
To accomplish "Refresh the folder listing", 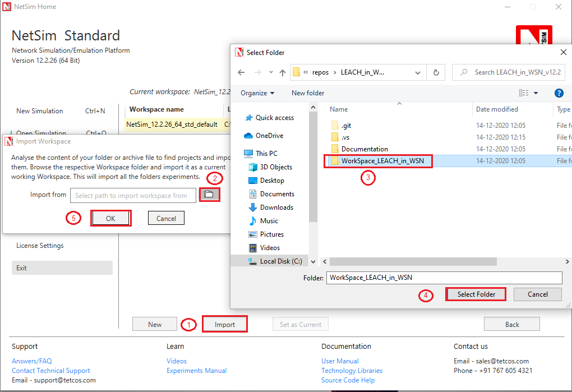I will click(x=436, y=72).
